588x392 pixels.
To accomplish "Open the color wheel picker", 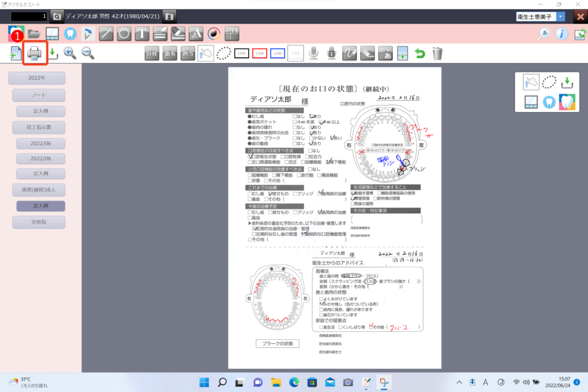I will point(214,34).
